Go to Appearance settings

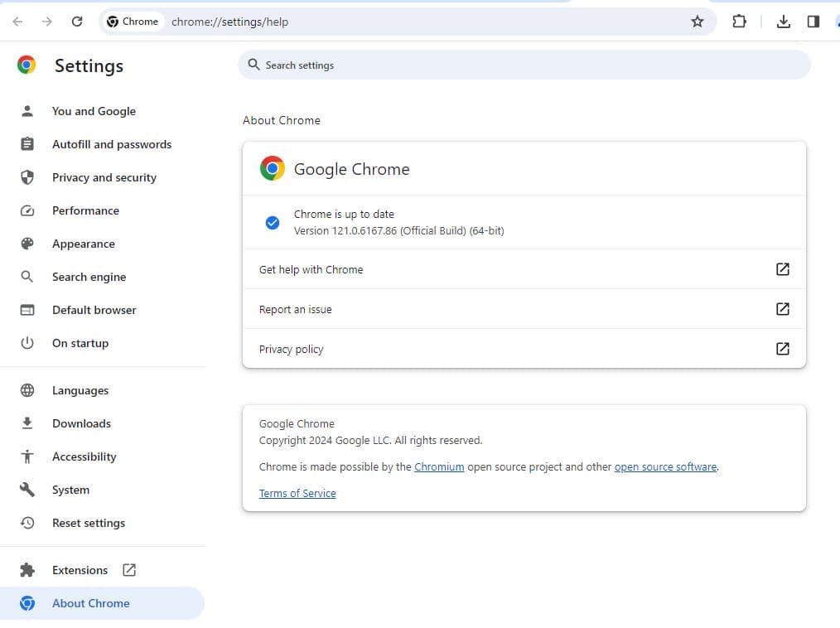(83, 244)
